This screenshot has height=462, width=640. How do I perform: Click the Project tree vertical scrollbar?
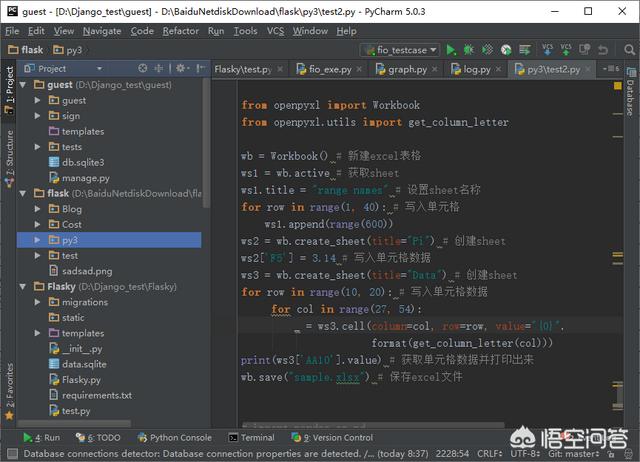coord(207,143)
